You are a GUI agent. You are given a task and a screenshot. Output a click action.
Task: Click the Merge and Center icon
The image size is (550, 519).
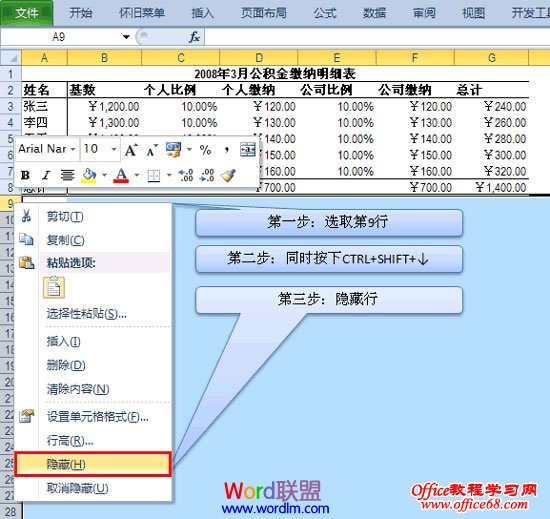click(248, 150)
